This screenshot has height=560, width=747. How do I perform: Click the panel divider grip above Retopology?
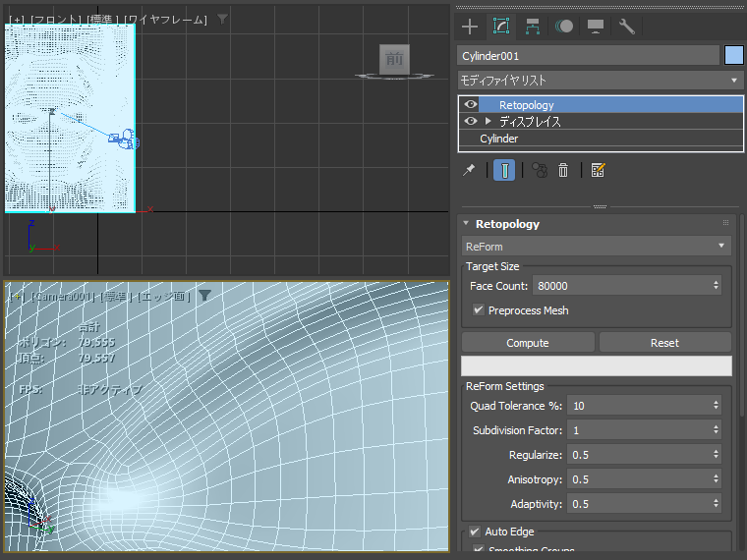click(x=600, y=206)
